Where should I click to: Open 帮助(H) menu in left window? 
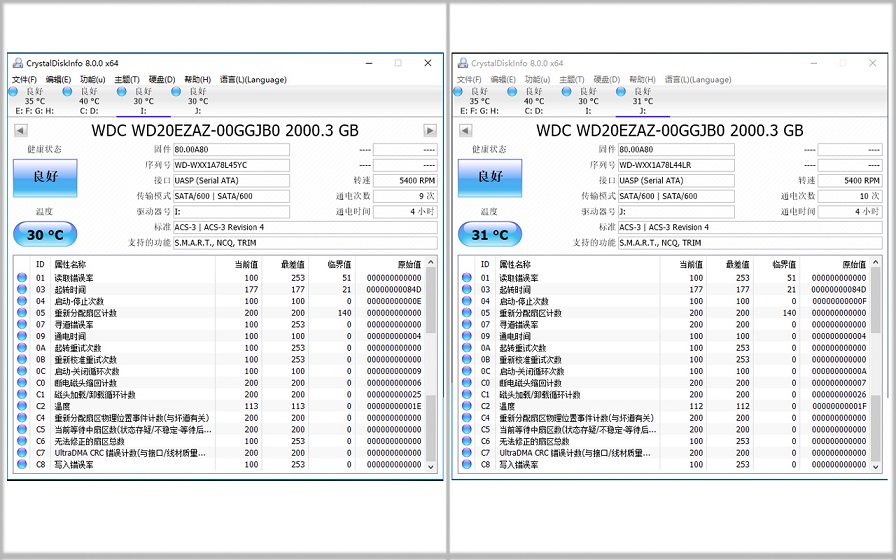(x=198, y=79)
